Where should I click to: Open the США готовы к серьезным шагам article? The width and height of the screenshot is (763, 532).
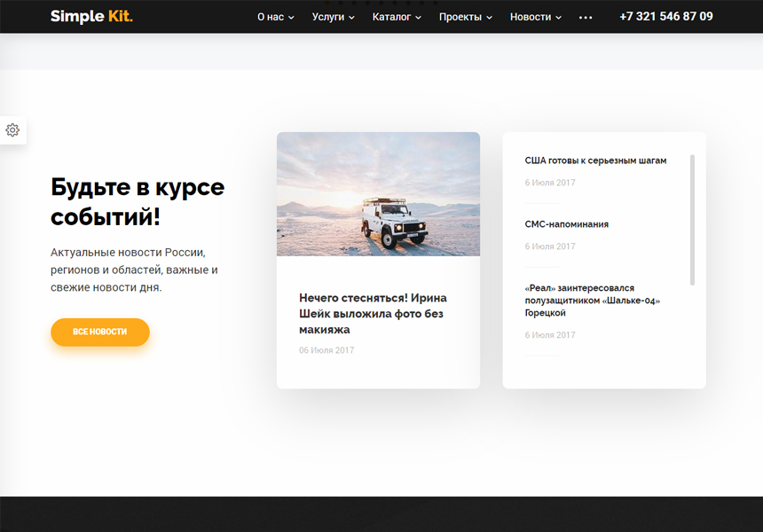point(595,160)
